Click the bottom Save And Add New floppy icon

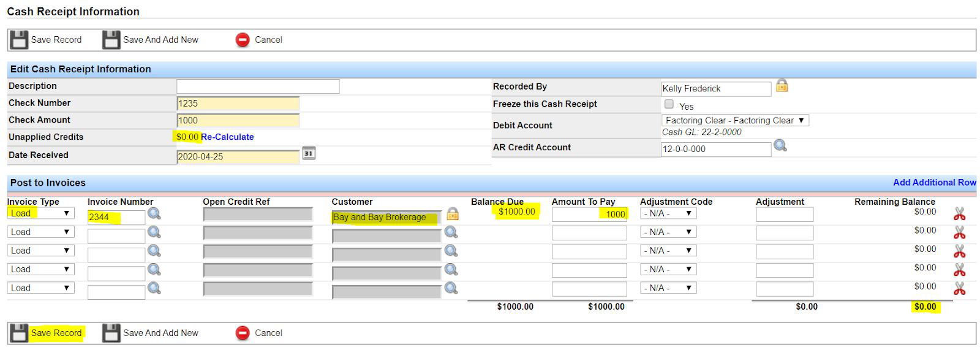111,333
